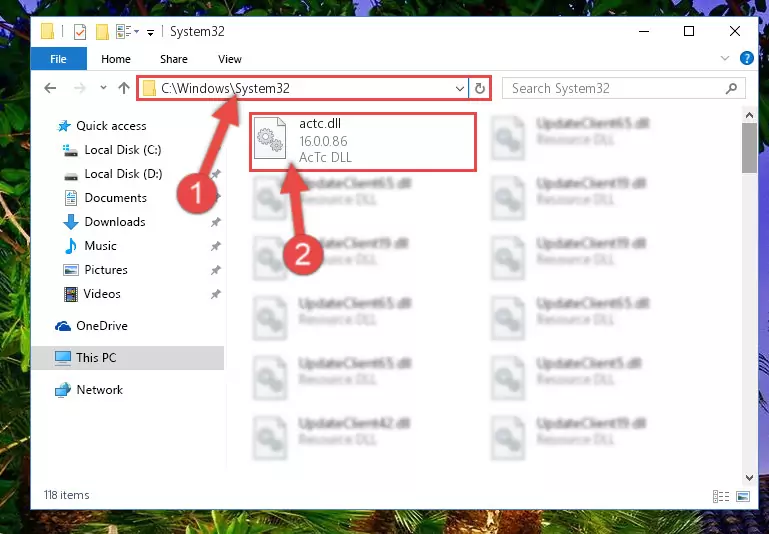
Task: Click the file list scroll up arrow
Action: click(x=749, y=116)
